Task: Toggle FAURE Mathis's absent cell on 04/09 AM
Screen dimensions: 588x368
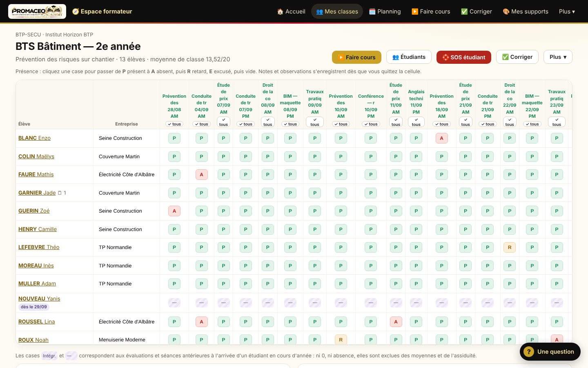Action: coord(201,175)
